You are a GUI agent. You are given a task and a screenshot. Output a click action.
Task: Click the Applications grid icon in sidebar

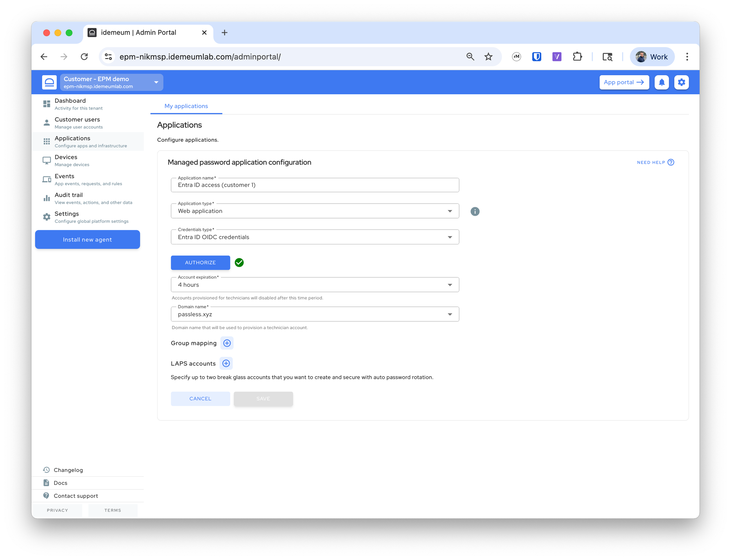point(46,141)
